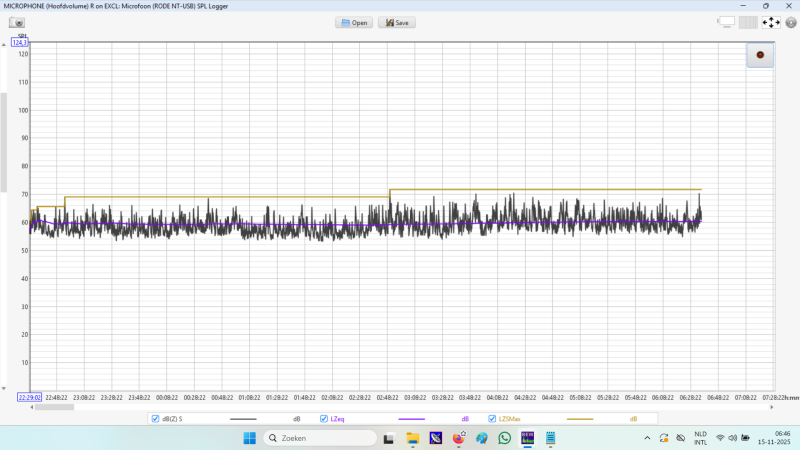Toggle the dB(Z) S trace checkbox
The image size is (800, 450).
point(156,419)
